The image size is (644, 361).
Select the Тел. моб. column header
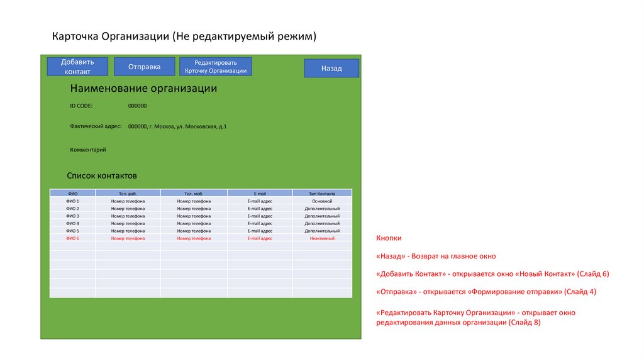(x=194, y=194)
